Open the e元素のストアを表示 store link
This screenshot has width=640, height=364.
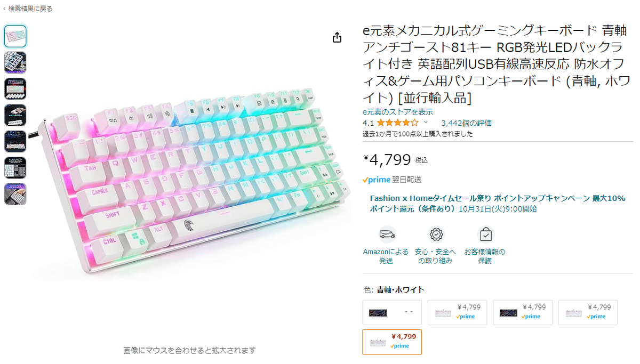(397, 112)
